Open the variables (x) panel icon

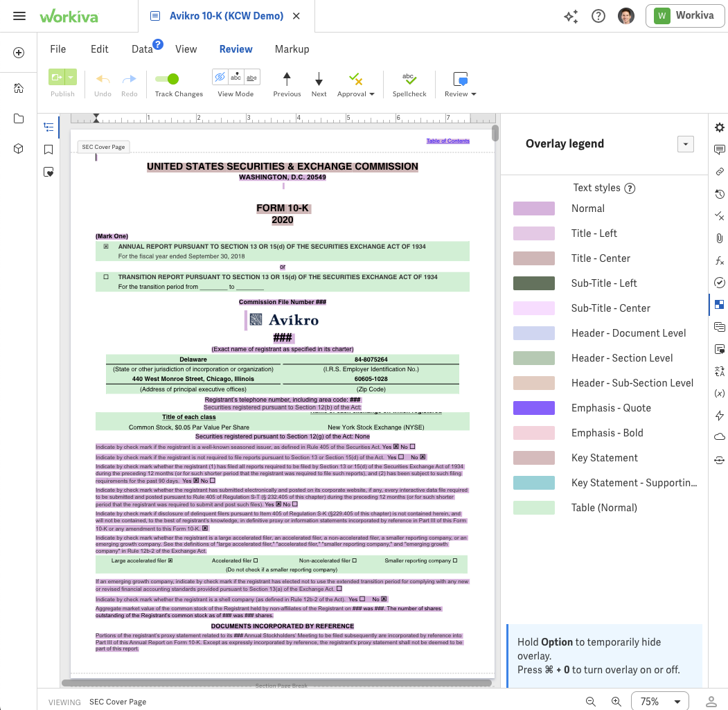pyautogui.click(x=719, y=393)
